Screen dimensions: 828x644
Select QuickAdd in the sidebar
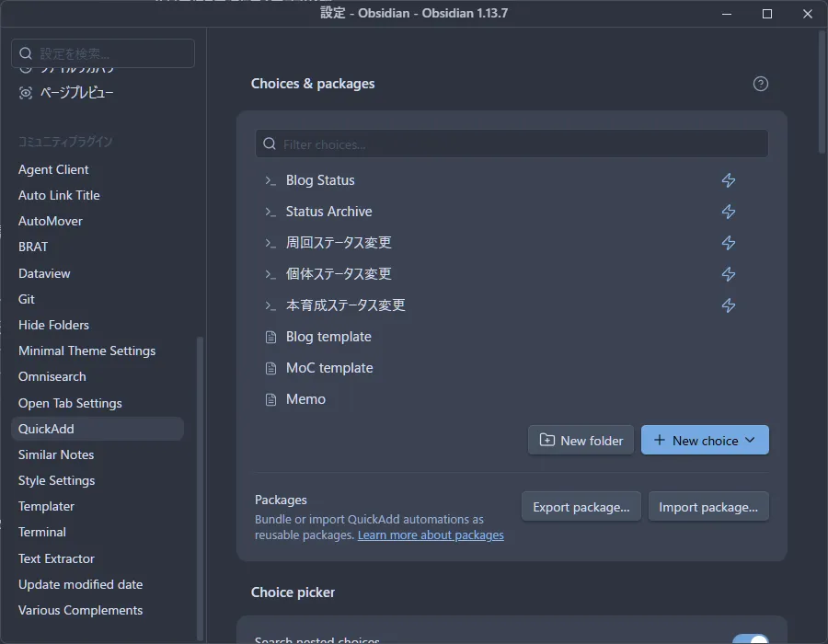pos(98,429)
